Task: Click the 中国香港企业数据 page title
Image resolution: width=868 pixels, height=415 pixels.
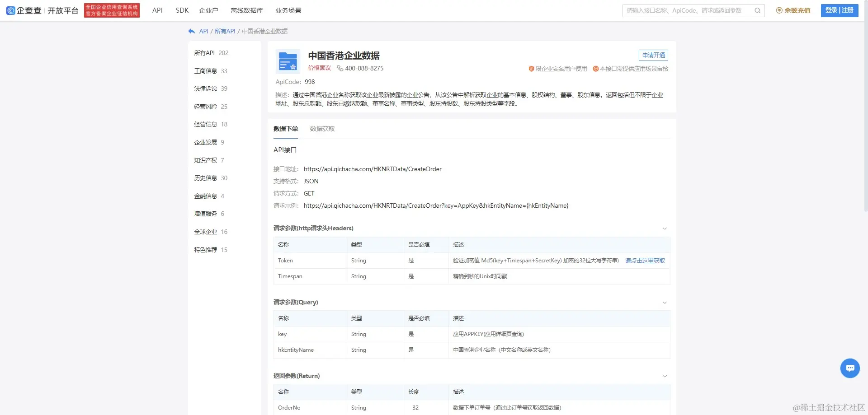Action: click(x=344, y=56)
